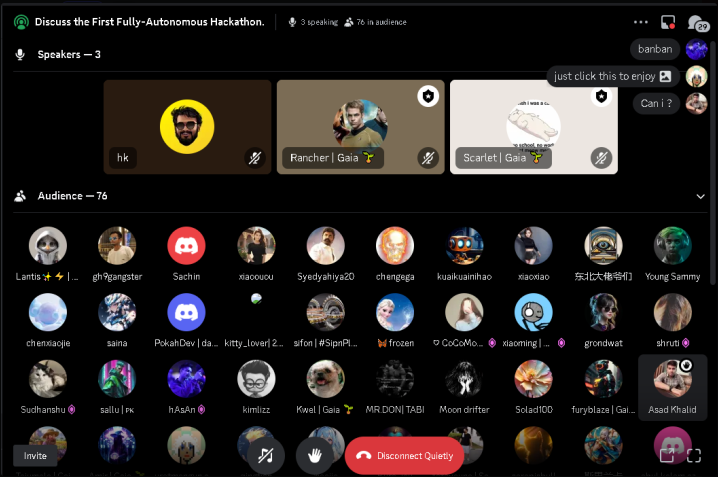Select audience member hAsAn

[186, 387]
